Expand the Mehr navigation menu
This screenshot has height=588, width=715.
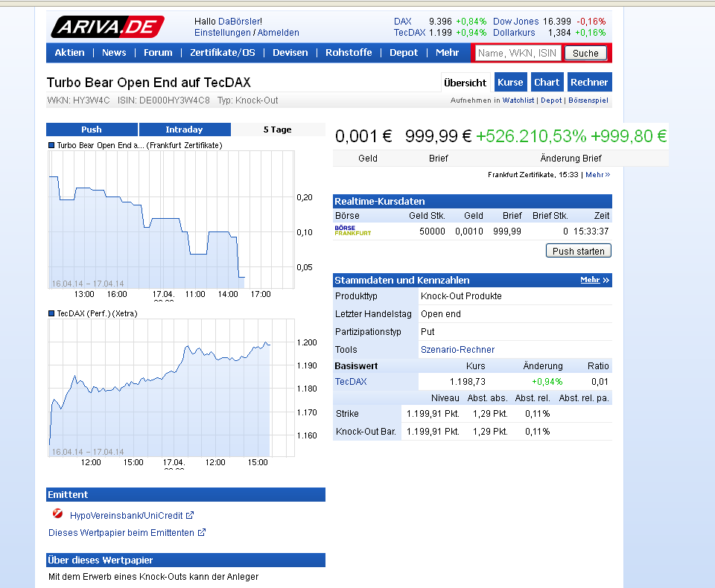point(447,52)
